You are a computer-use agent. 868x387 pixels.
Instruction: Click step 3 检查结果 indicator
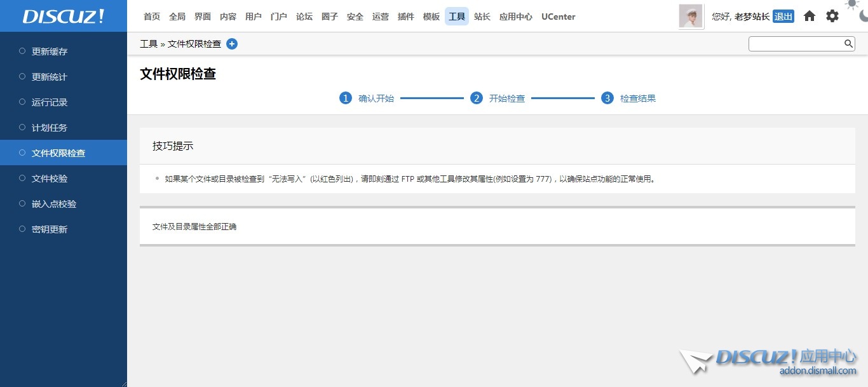click(607, 98)
